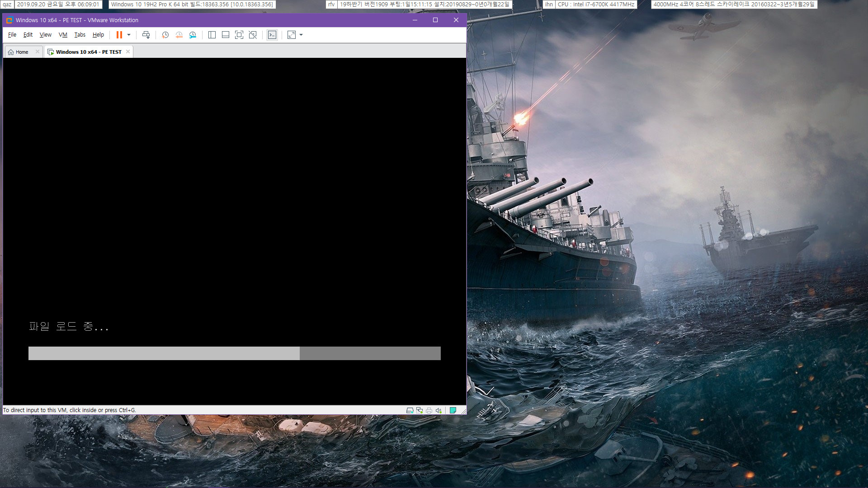This screenshot has height=488, width=868.
Task: Click the file loading progress bar
Action: tap(235, 353)
